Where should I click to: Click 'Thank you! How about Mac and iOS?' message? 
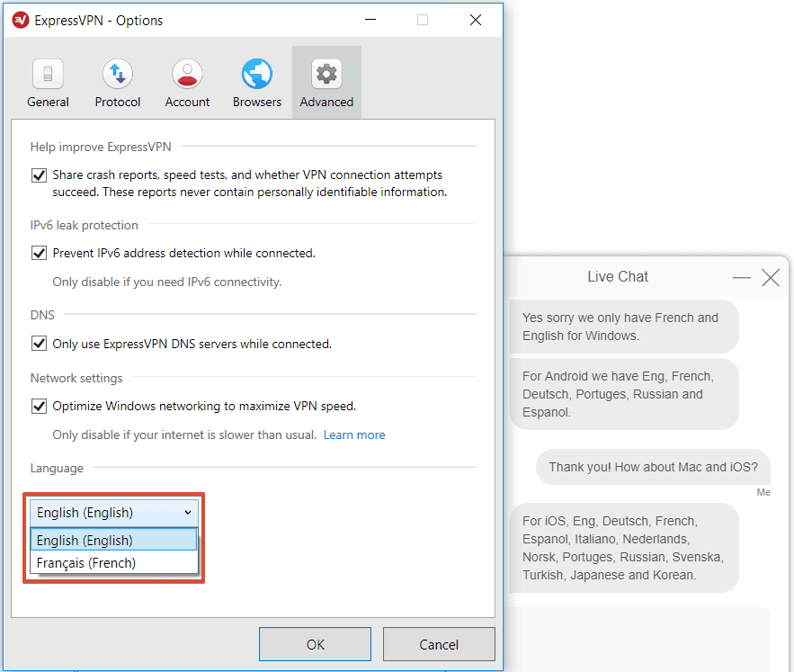coord(653,467)
